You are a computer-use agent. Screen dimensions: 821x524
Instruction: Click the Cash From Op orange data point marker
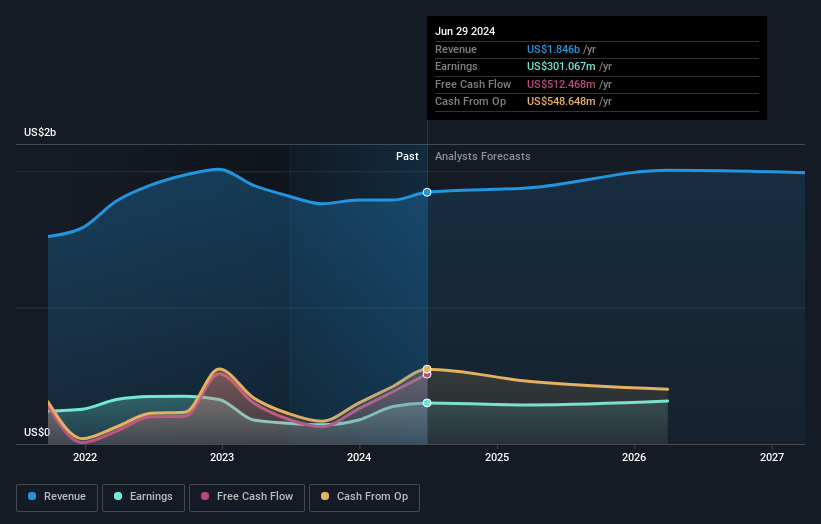coord(427,369)
